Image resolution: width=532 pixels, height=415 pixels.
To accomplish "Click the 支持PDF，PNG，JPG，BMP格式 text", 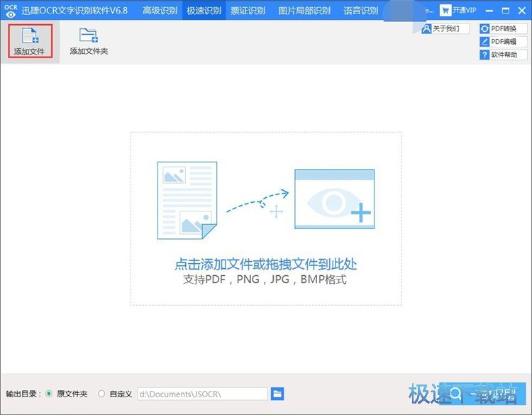I will tap(265, 280).
